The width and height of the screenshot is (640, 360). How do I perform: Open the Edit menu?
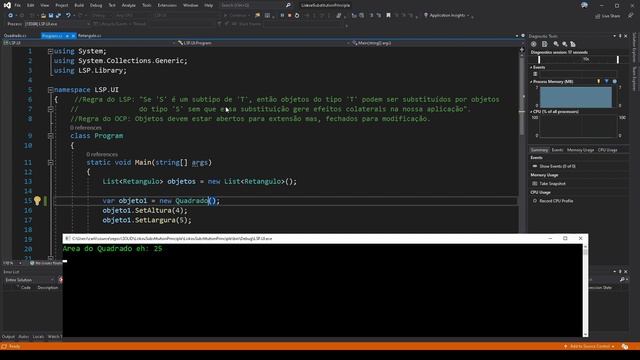(x=31, y=5)
